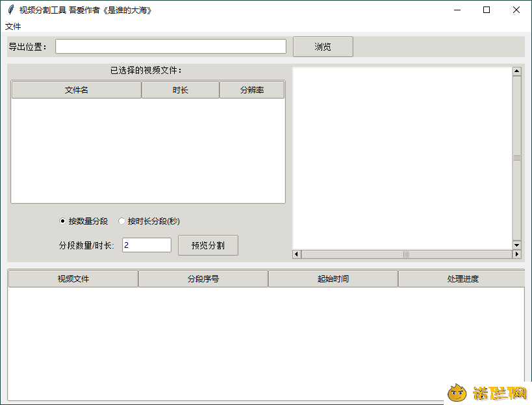
Task: Click the horizontal scrollbar thumb in log panel
Action: point(407,254)
